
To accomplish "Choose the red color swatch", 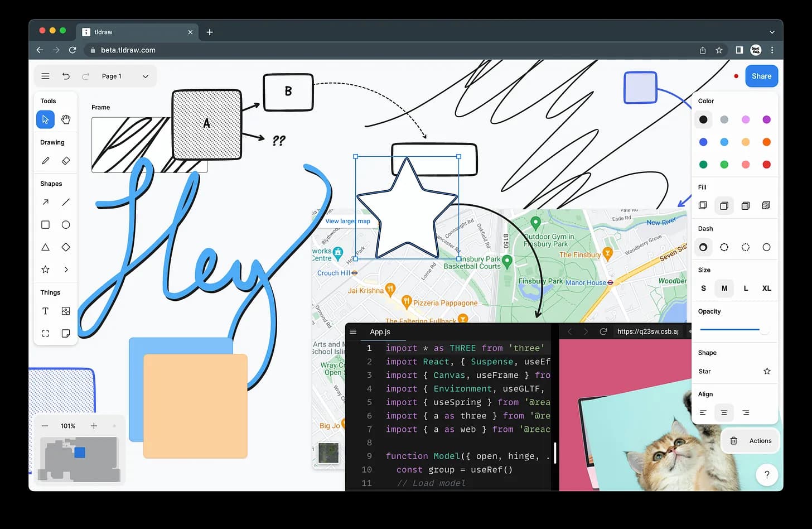I will [x=766, y=164].
